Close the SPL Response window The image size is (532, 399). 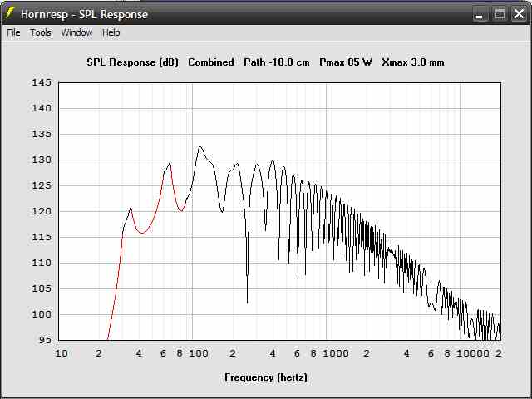(519, 14)
